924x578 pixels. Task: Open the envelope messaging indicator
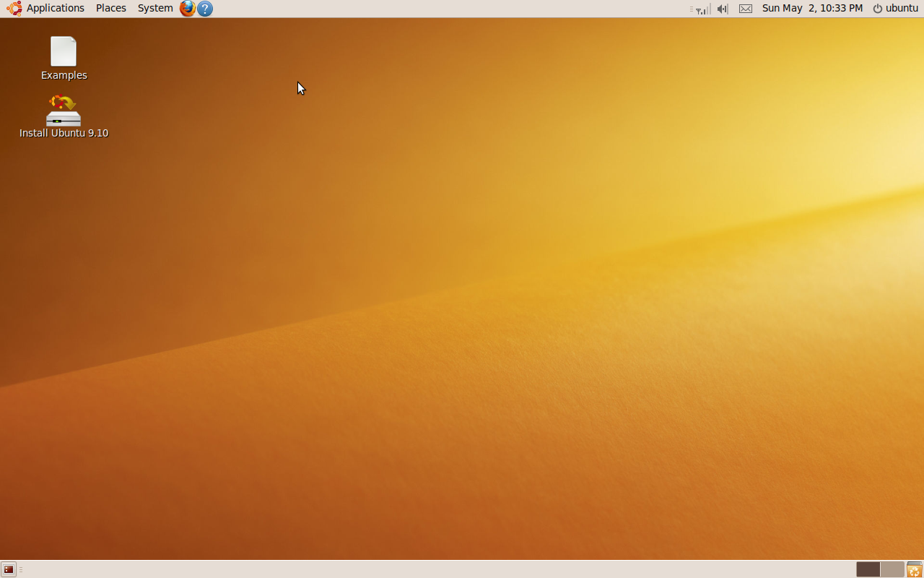746,9
